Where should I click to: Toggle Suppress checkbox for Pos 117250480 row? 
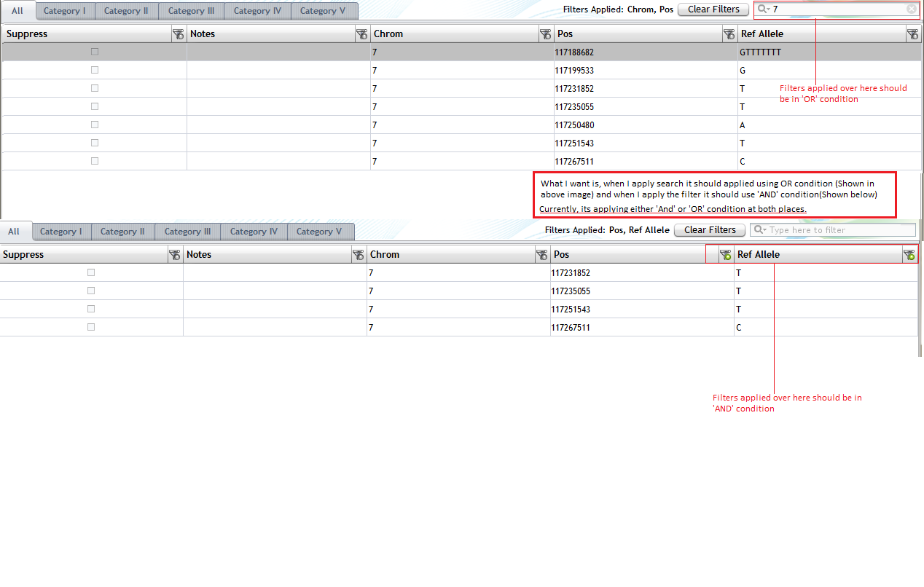tap(95, 125)
